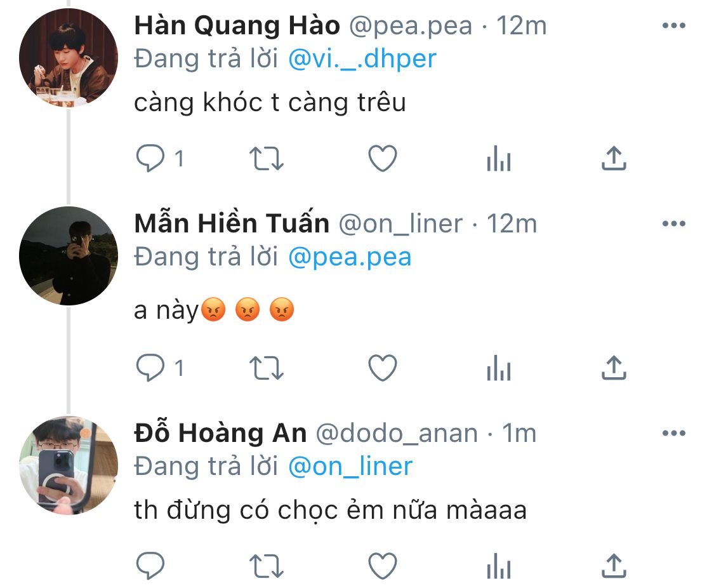Like the tweet "càng khóc t càng trêu"
This screenshot has width=714, height=588.
click(x=383, y=159)
